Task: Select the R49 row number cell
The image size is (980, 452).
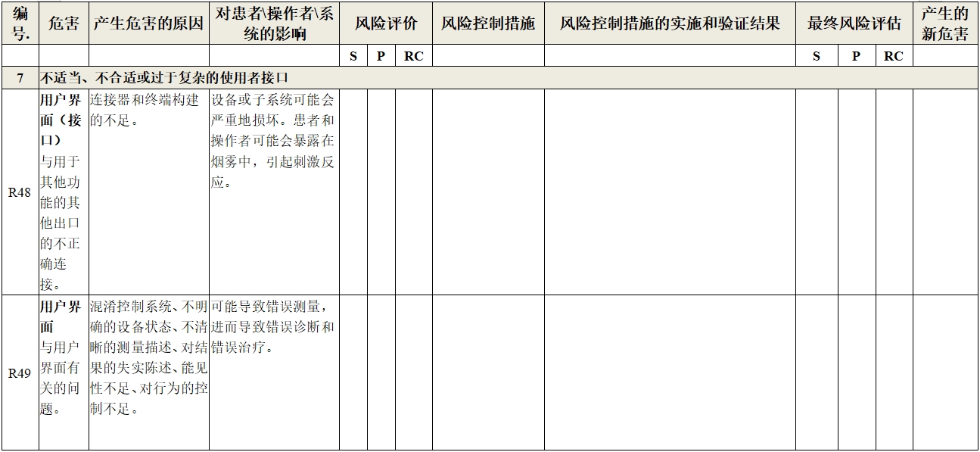Action: point(20,371)
